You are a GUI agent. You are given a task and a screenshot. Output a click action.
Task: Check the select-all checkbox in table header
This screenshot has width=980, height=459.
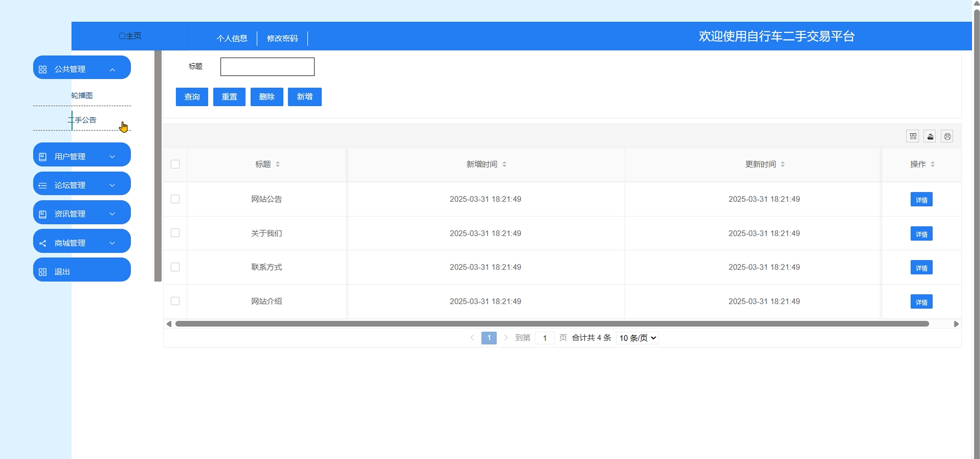pos(175,164)
